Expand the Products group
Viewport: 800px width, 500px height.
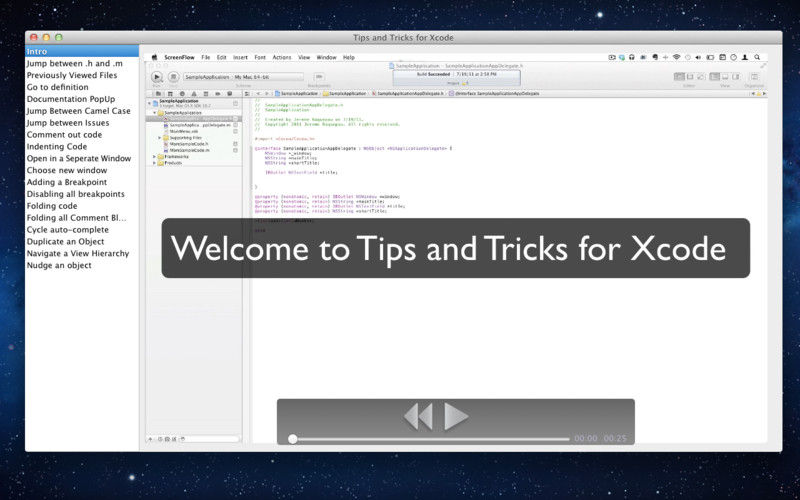(x=154, y=163)
